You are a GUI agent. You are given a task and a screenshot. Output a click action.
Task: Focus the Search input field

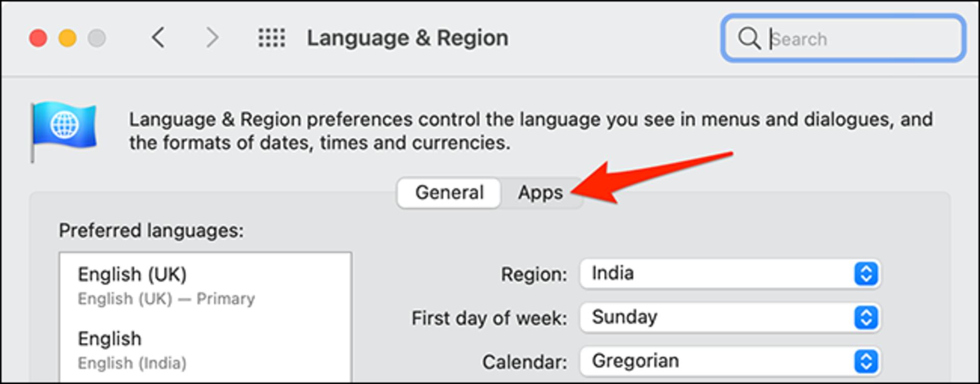pyautogui.click(x=843, y=38)
